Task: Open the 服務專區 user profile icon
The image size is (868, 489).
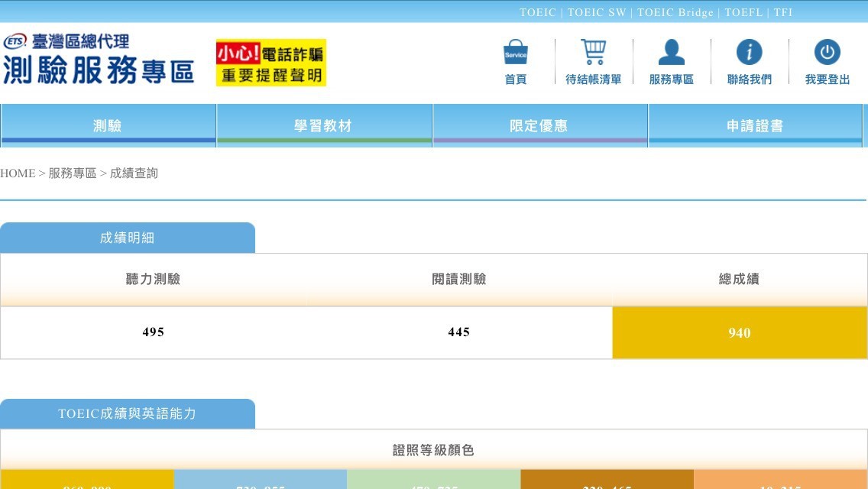Action: tap(671, 52)
